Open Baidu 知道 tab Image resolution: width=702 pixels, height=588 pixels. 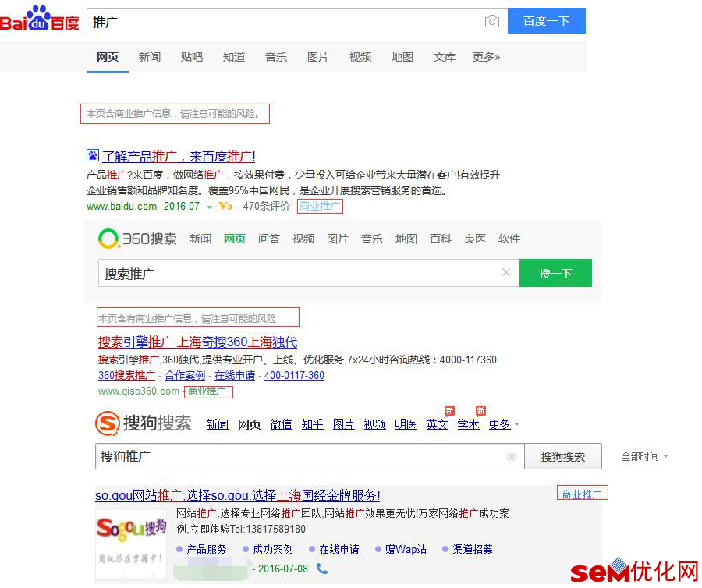[x=234, y=57]
